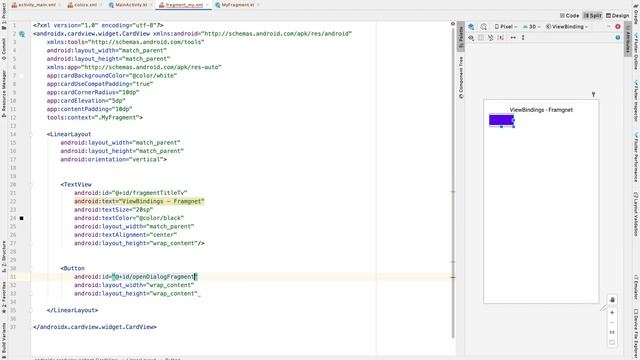Screen dimensions: 640x360
Task: Click the blue help icon in the preview toolbar
Action: 618,38
